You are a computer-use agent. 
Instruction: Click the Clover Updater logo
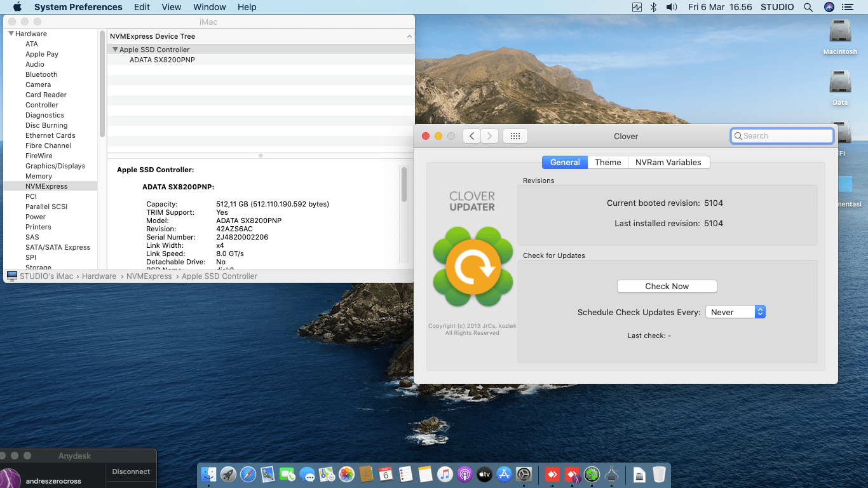(x=473, y=267)
